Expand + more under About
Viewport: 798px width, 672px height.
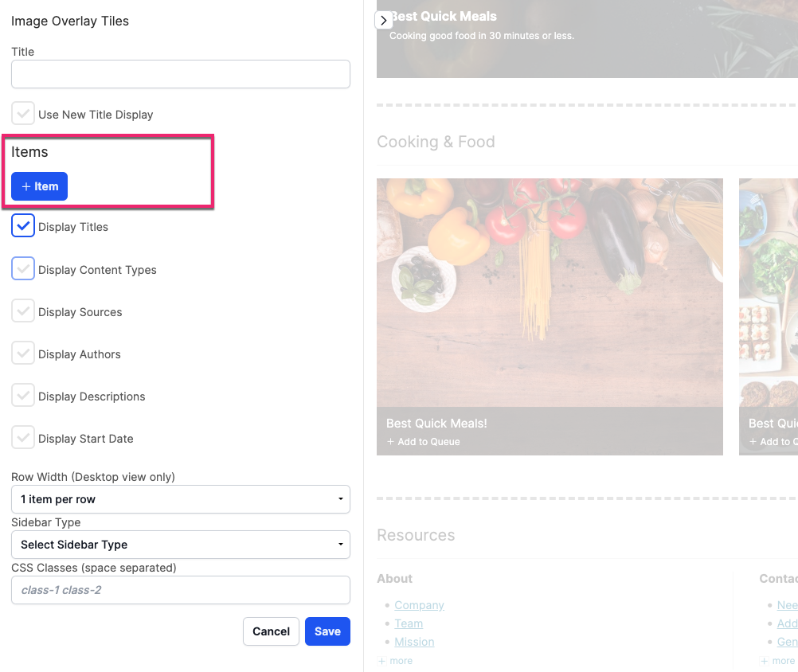(396, 661)
